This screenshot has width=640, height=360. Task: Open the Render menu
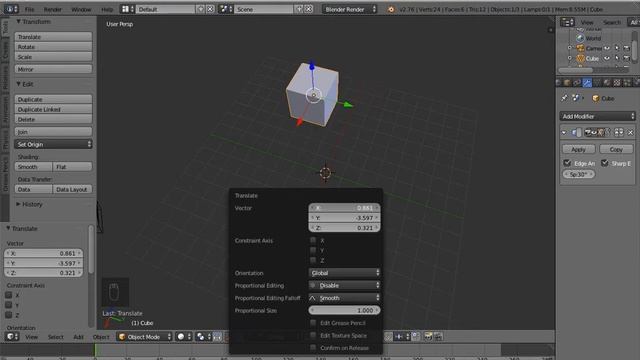pyautogui.click(x=53, y=9)
